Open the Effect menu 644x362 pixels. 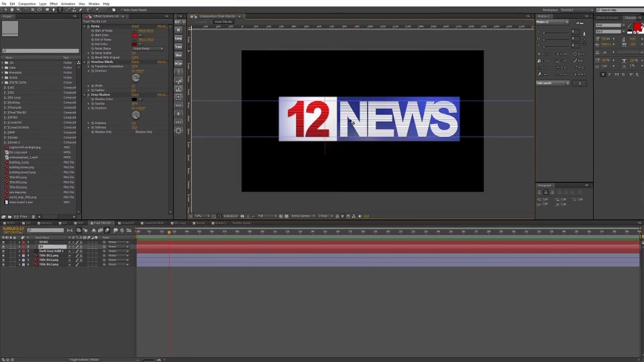pyautogui.click(x=54, y=4)
